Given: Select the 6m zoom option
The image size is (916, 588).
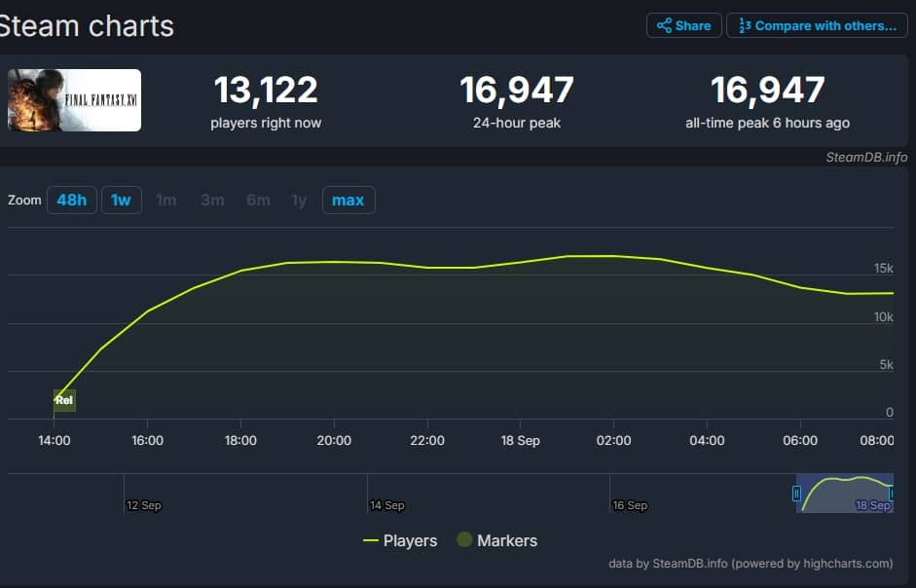Looking at the screenshot, I should coord(258,201).
